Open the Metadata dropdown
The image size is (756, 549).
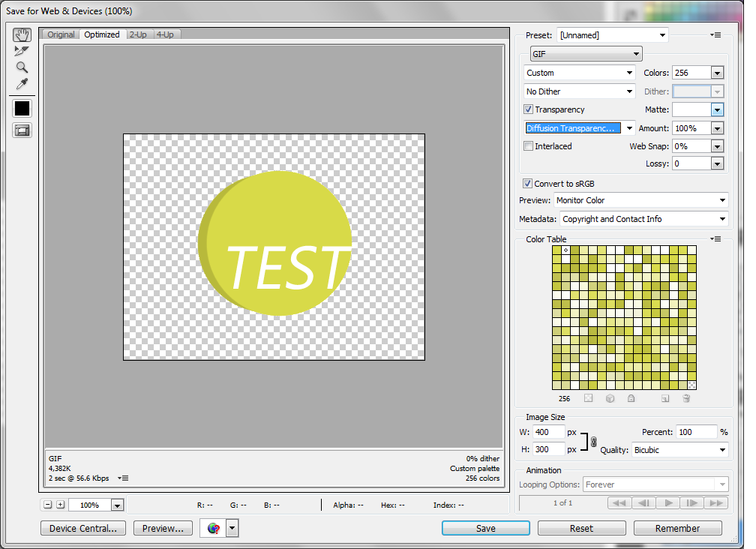coord(643,219)
